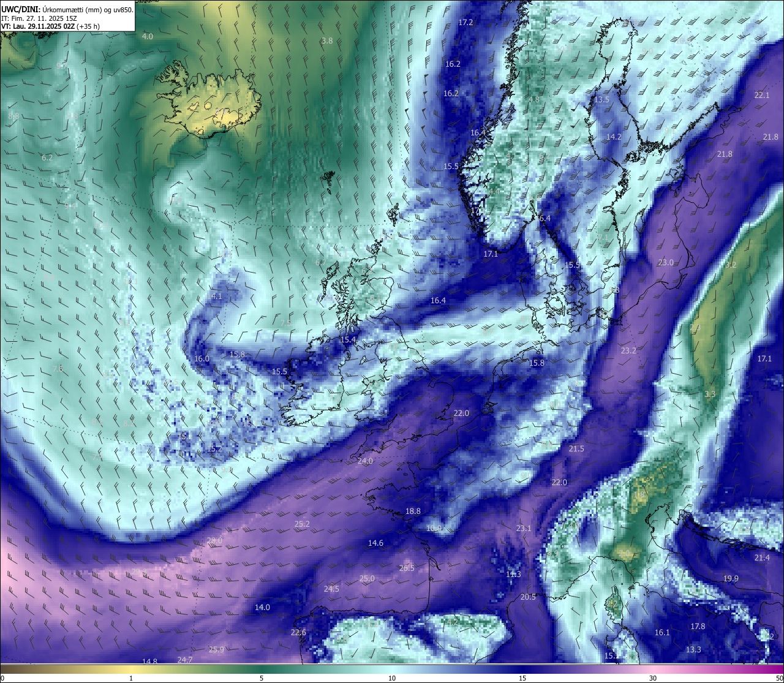Click the 3.3 value in the yellow-green area
784x683 pixels.
[710, 394]
